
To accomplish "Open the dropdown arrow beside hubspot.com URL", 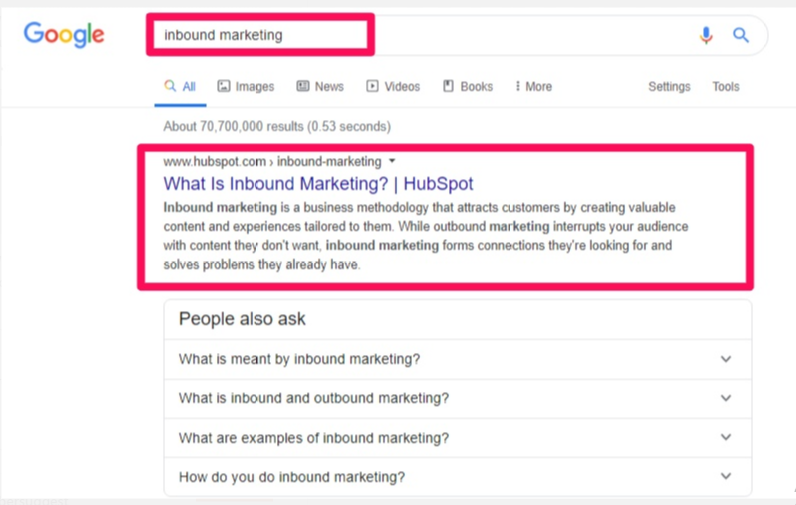I will [x=392, y=161].
